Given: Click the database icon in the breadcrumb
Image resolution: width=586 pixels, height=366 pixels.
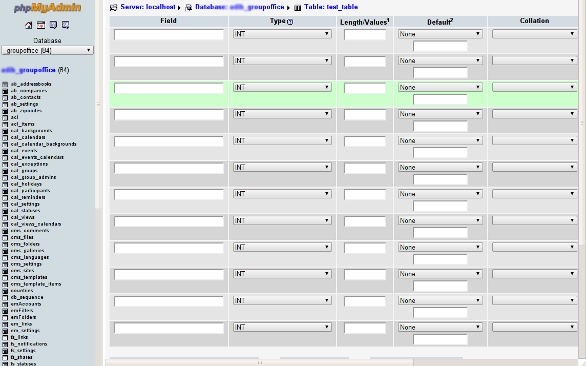Looking at the screenshot, I should 189,7.
